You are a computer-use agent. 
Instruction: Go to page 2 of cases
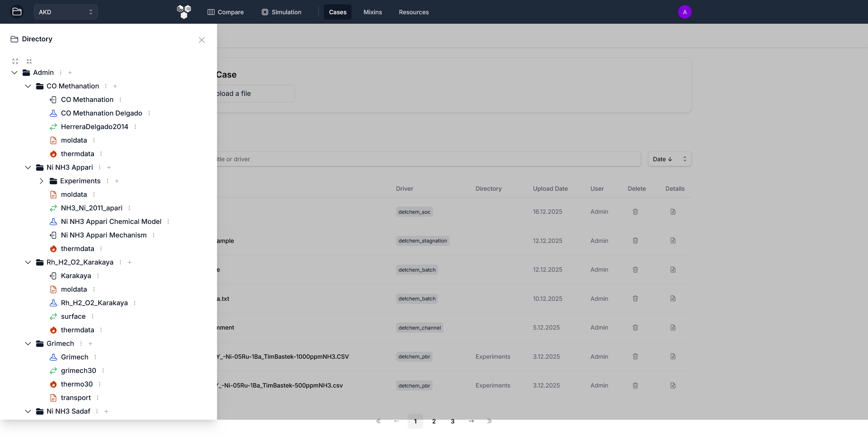tap(434, 421)
